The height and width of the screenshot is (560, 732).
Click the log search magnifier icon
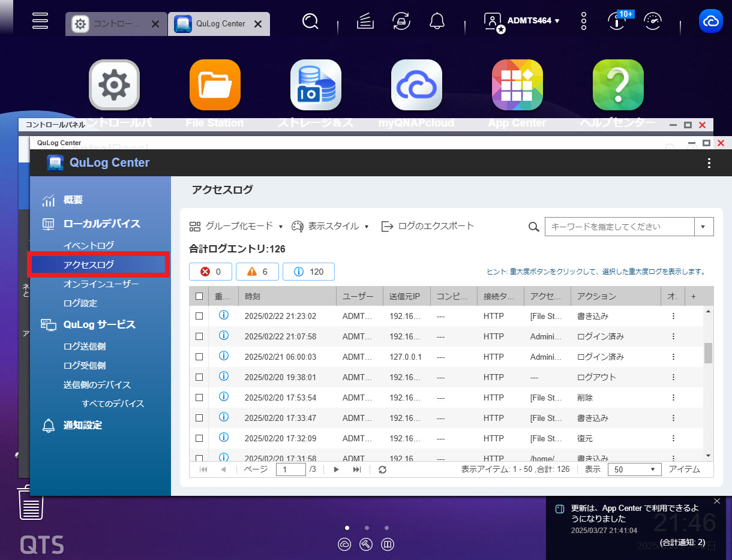[x=533, y=227]
